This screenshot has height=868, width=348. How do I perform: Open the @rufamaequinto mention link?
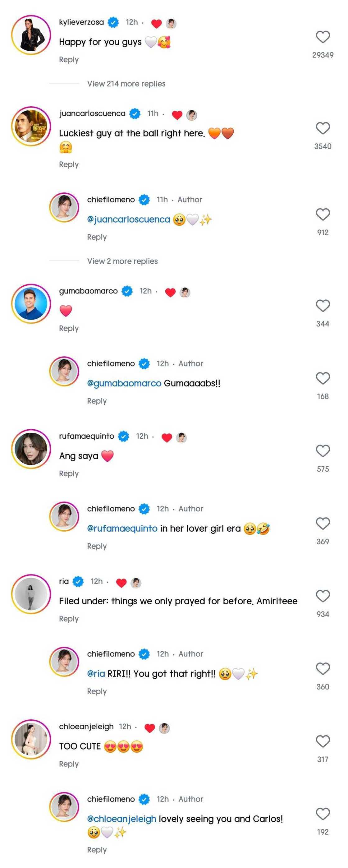[x=122, y=528]
